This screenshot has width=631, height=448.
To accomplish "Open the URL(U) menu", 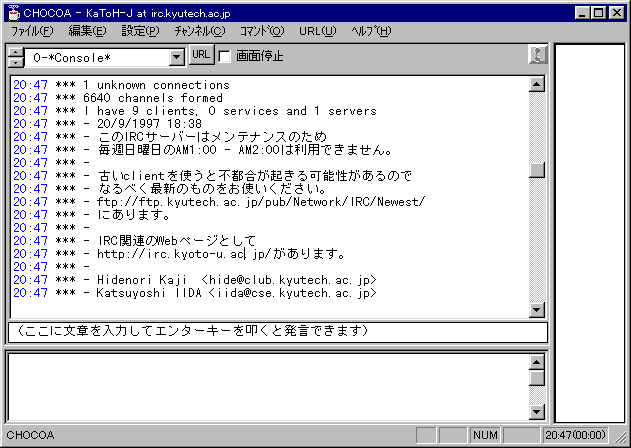I will (x=316, y=31).
